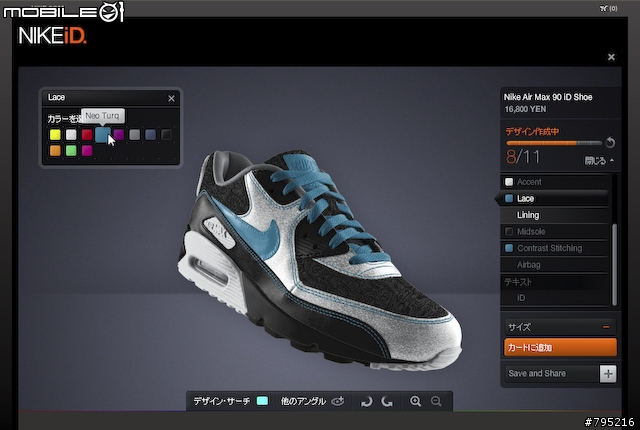The image size is (640, 430).
Task: Open the Accent customization step
Action: (x=554, y=182)
